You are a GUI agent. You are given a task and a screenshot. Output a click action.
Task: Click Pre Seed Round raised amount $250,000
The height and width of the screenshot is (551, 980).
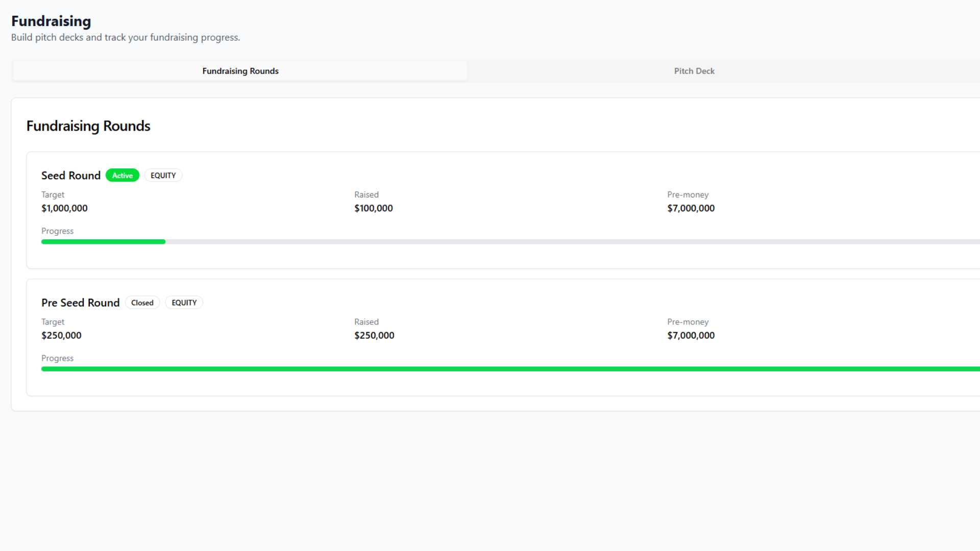[374, 335]
